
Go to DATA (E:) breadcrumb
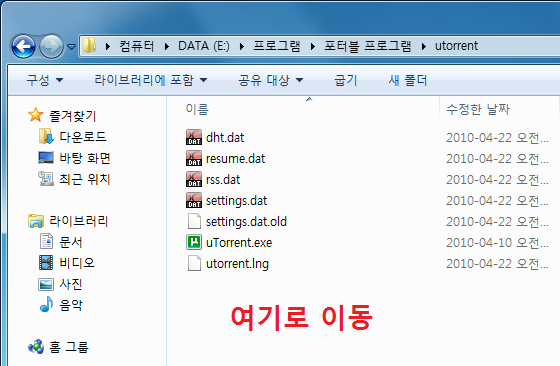pos(204,46)
